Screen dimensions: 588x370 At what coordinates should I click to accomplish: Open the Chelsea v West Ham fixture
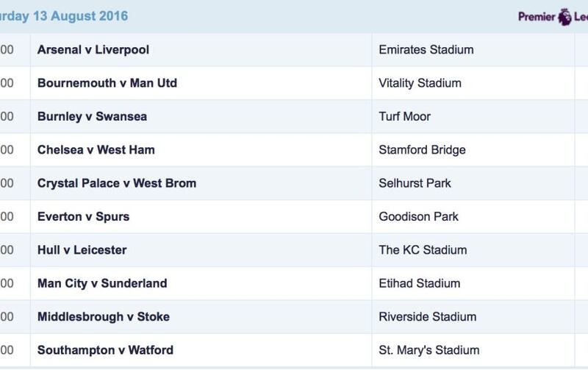click(96, 150)
